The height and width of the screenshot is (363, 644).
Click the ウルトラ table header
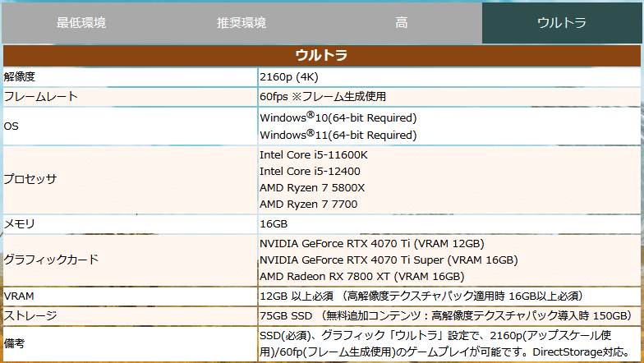(x=322, y=56)
